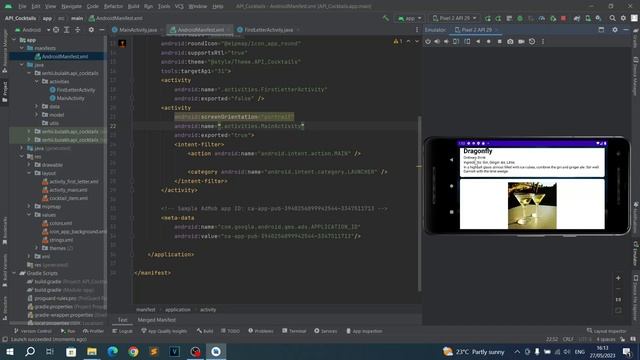This screenshot has height=360, width=640.
Task: Open the app run configuration dropdown
Action: [409, 18]
